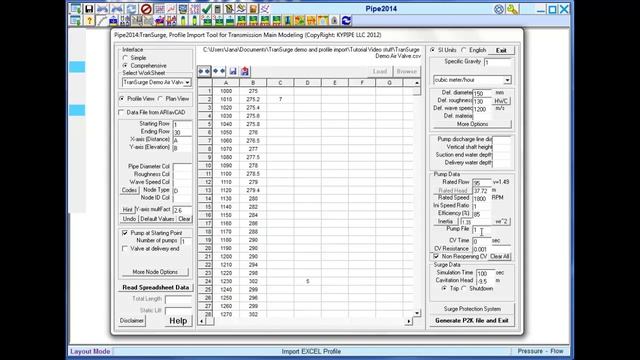The image size is (640, 360).
Task: Click the spreadsheet horizontal scrollbar right arrow
Action: [x=409, y=321]
